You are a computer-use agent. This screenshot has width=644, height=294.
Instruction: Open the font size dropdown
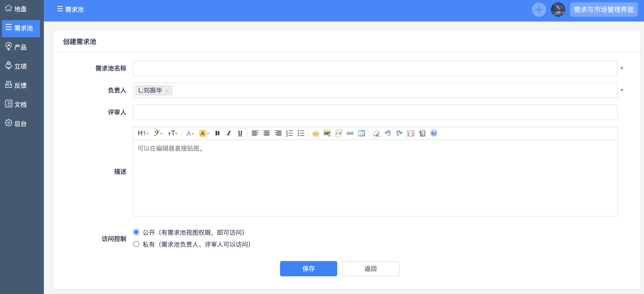tap(172, 133)
